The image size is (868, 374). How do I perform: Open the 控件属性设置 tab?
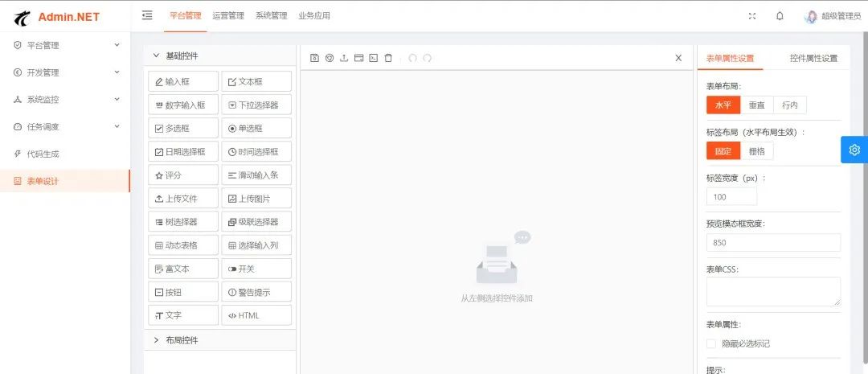[813, 58]
